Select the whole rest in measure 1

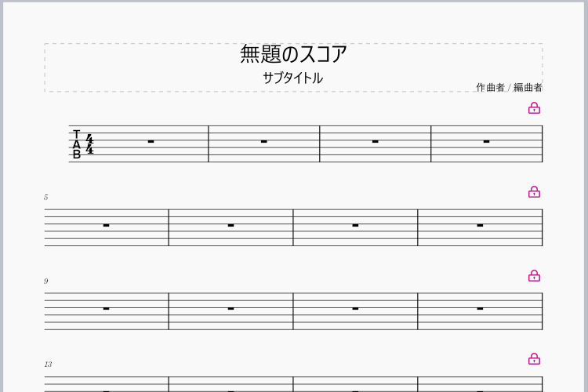(151, 141)
